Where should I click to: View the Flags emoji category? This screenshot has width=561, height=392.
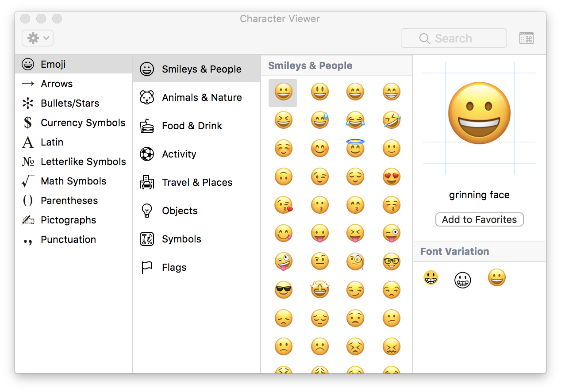click(175, 267)
